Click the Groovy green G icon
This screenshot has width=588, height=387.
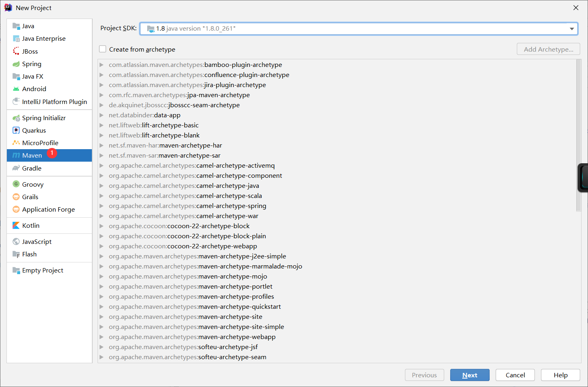[x=16, y=184]
